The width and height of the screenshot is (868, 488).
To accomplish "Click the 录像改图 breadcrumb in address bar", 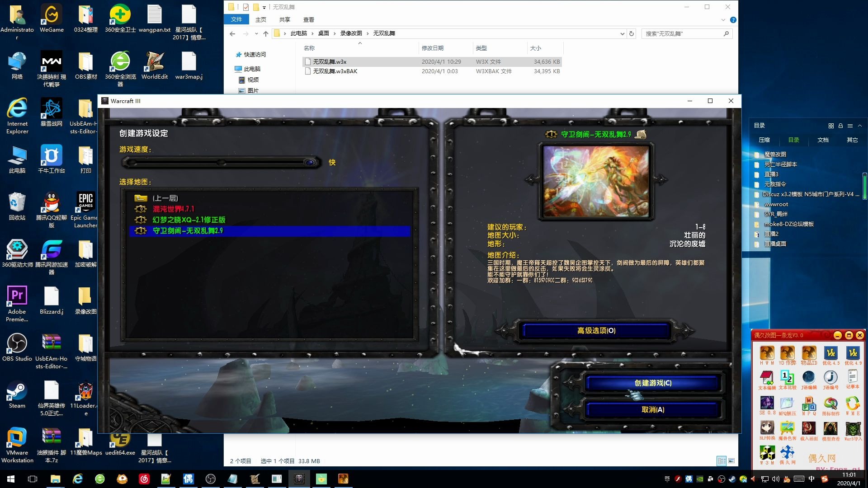I will pos(351,33).
